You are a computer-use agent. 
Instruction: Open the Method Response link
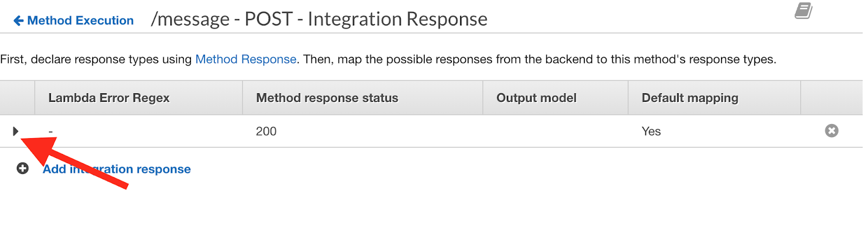tap(246, 59)
